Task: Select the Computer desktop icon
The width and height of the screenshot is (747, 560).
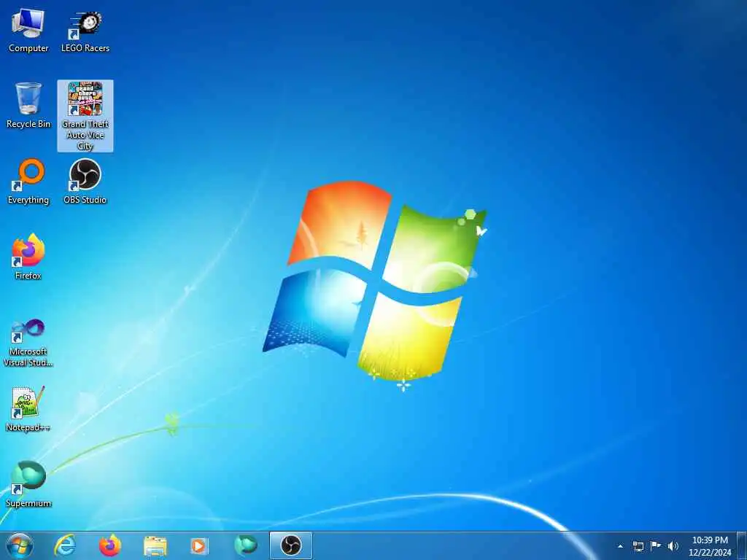Action: pyautogui.click(x=28, y=31)
